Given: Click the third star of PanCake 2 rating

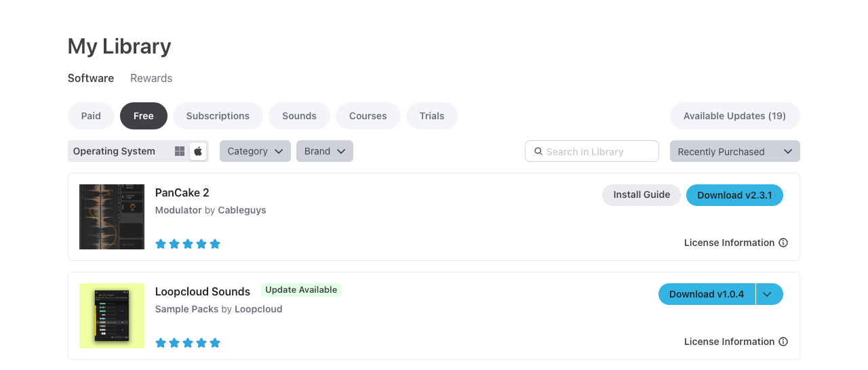Looking at the screenshot, I should [188, 244].
